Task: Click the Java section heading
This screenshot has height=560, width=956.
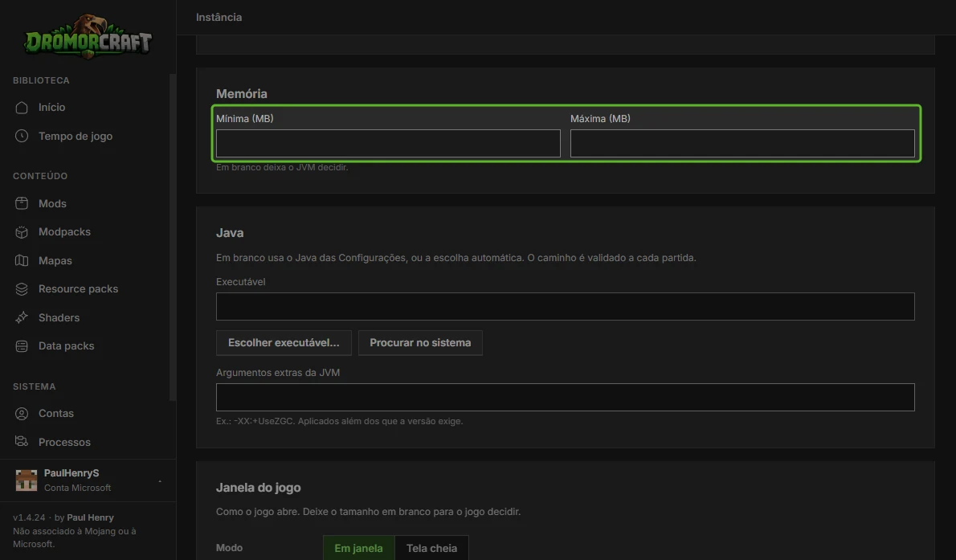Action: pos(230,232)
